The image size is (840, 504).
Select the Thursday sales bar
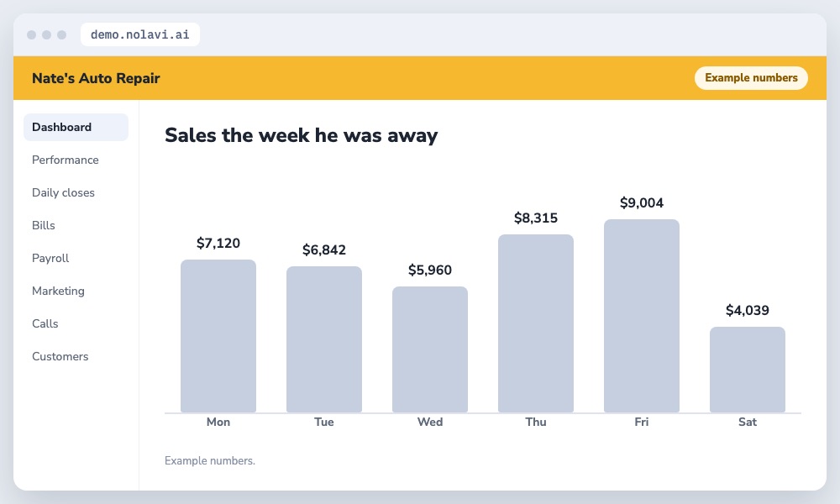[536, 323]
